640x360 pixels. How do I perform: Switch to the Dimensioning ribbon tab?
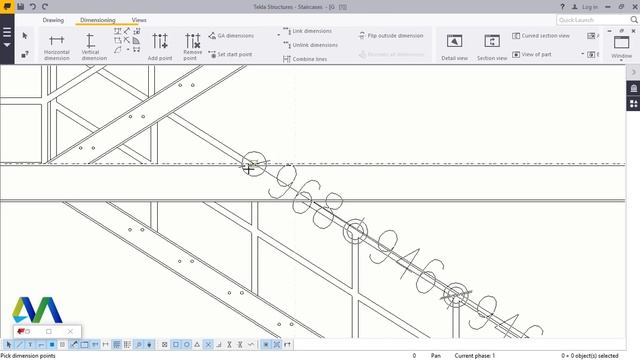tap(98, 20)
